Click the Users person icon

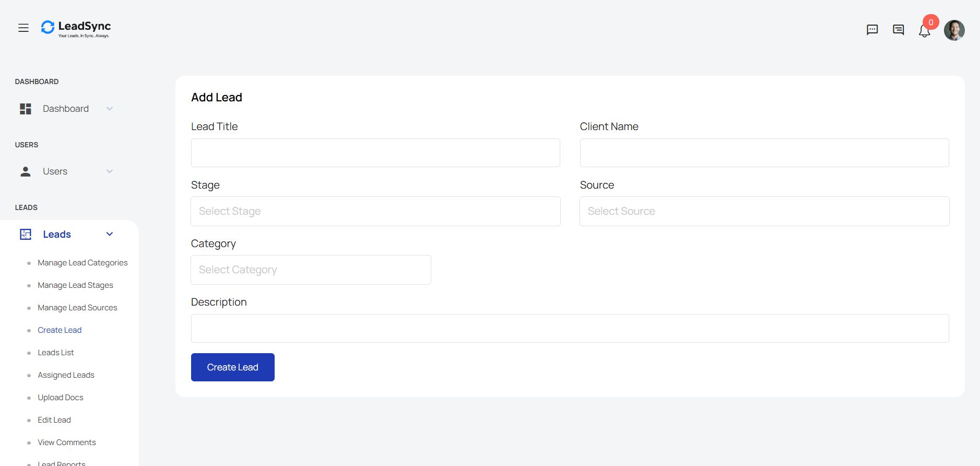coord(26,171)
